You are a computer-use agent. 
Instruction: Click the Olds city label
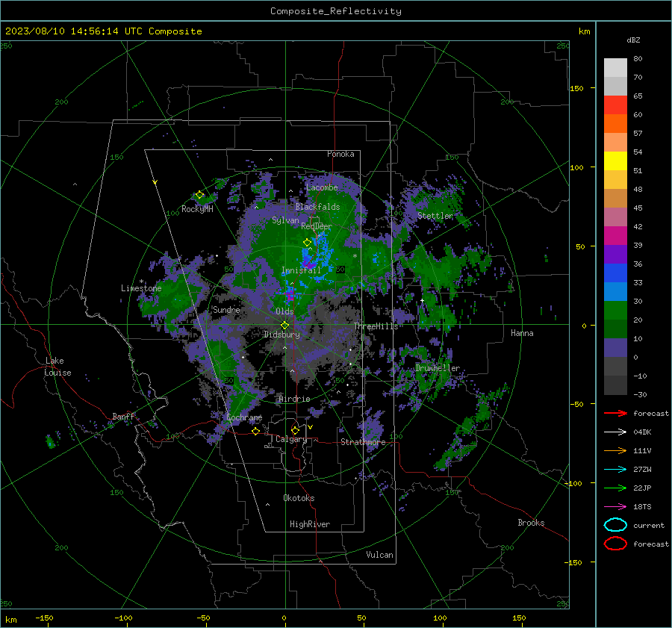point(284,311)
